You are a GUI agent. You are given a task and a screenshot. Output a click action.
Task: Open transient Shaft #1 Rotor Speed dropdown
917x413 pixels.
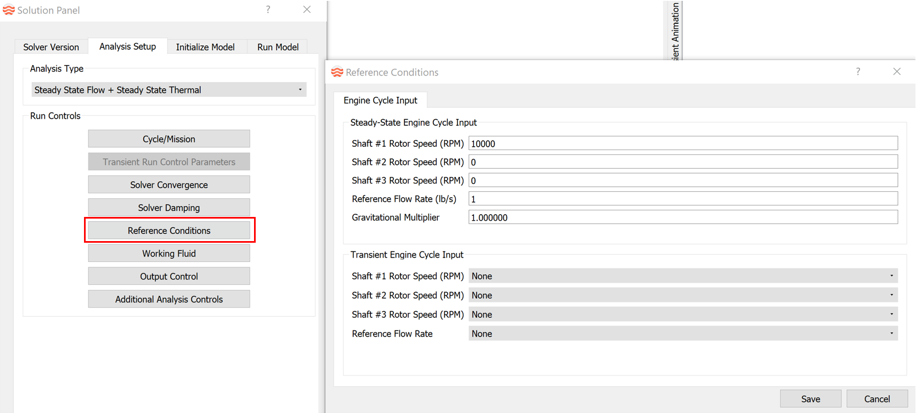click(683, 276)
